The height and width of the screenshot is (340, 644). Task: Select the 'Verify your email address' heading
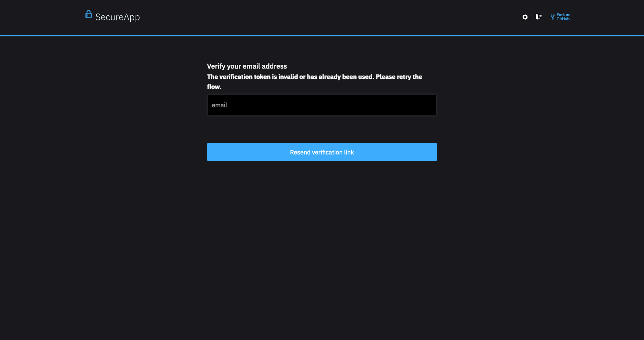pyautogui.click(x=247, y=66)
